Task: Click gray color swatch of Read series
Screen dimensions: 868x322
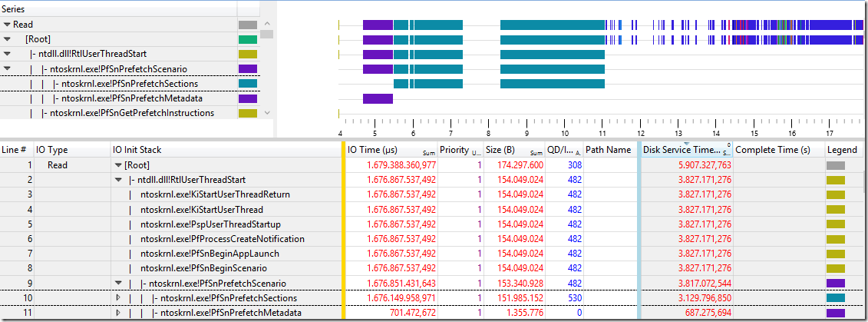Action: tap(247, 25)
